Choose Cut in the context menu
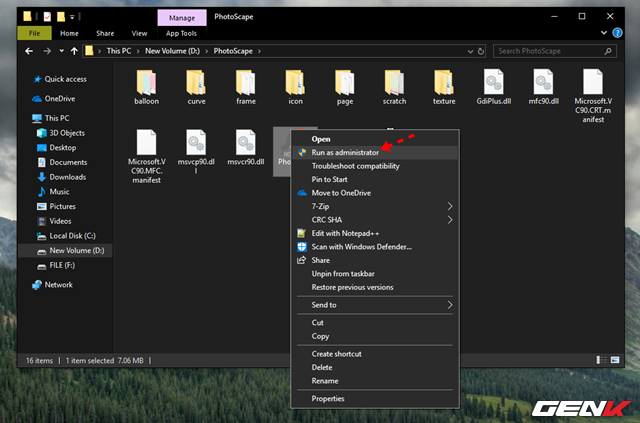 (x=375, y=323)
